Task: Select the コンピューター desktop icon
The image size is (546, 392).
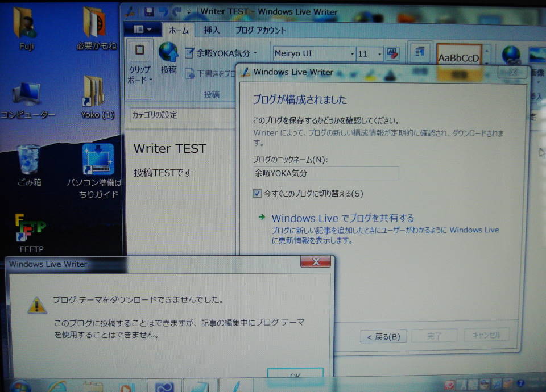Action: (27, 94)
